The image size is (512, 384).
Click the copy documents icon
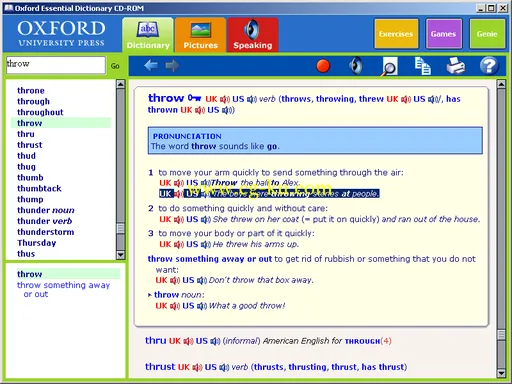423,66
